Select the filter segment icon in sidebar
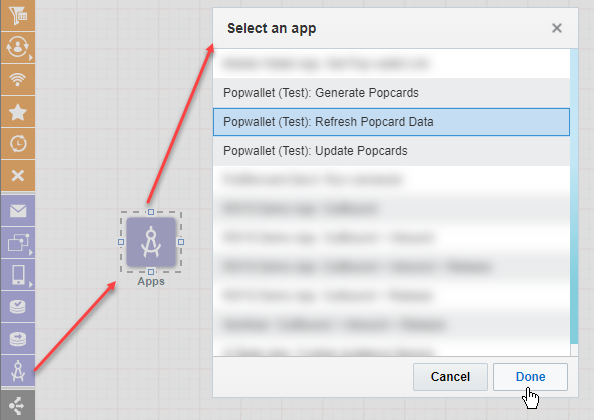Screen dimensions: 594x420 17,15
